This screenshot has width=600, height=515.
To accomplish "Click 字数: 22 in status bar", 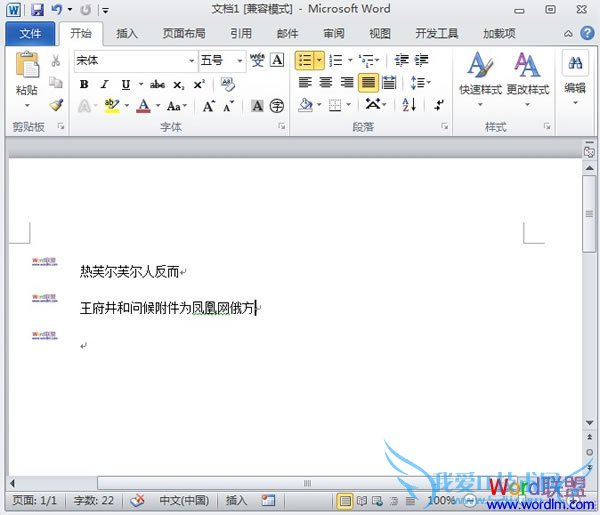I will tap(94, 500).
